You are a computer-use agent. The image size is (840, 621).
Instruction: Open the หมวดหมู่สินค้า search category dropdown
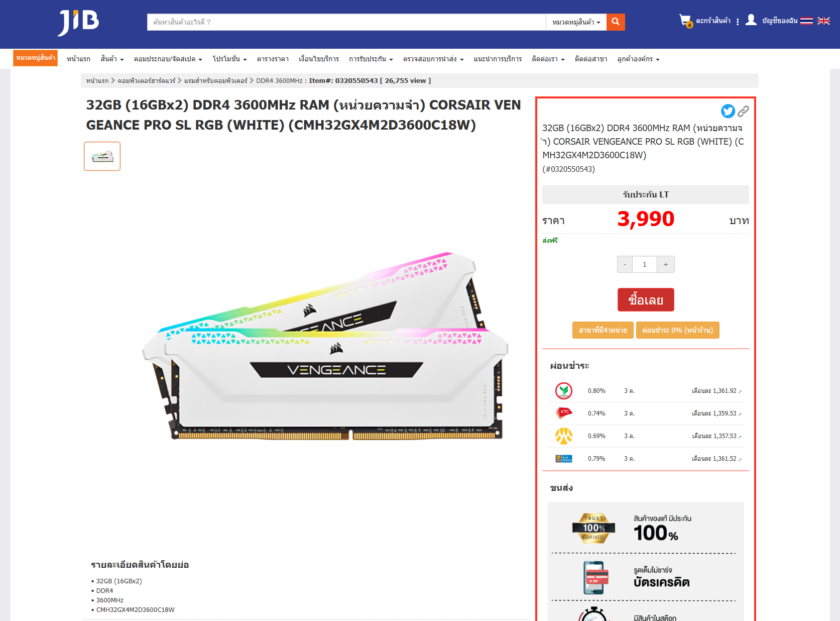pyautogui.click(x=576, y=22)
